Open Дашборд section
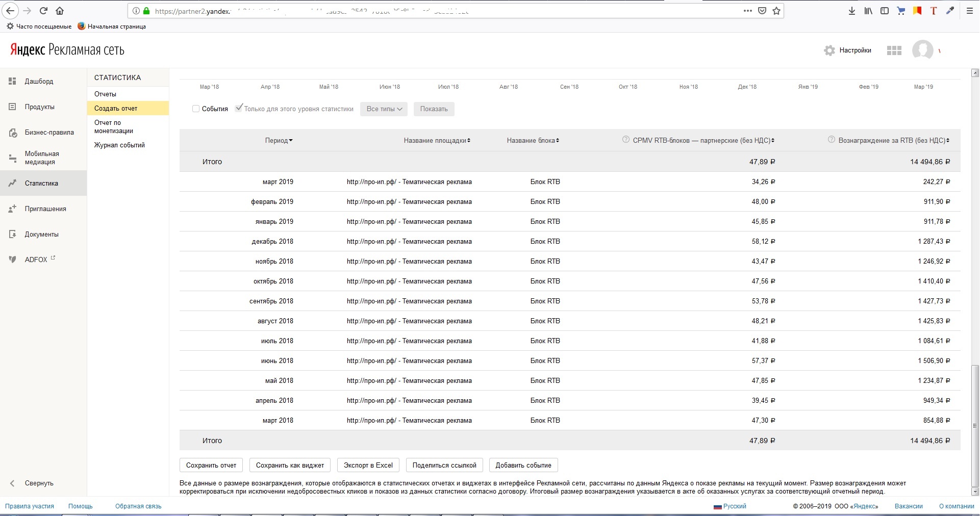 click(x=39, y=82)
